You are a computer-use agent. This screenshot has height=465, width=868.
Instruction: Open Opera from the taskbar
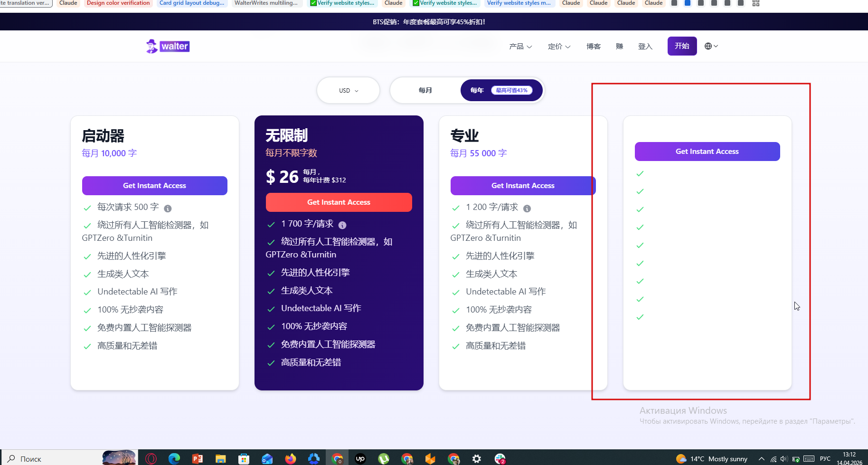coord(151,458)
